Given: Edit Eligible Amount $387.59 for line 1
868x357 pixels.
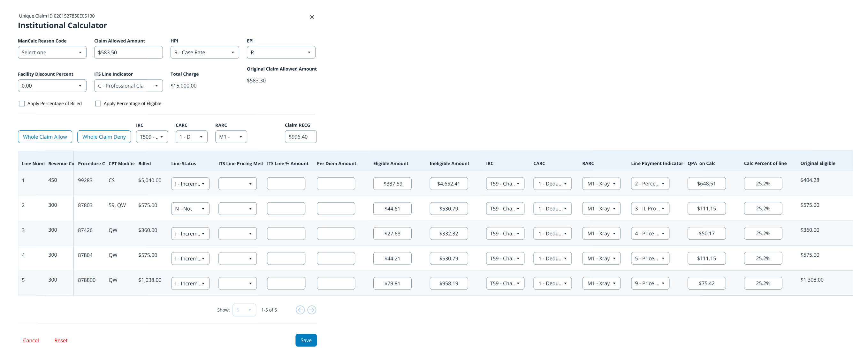Looking at the screenshot, I should tap(392, 184).
